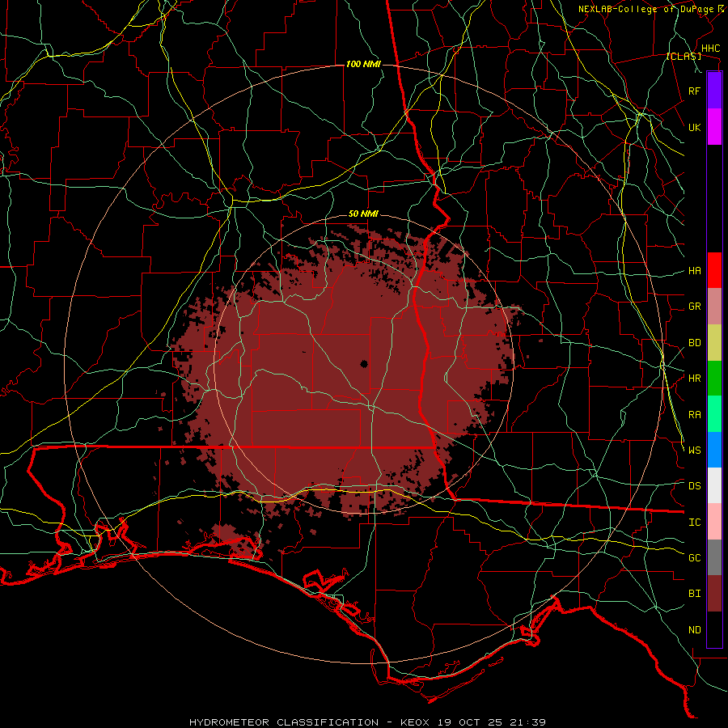Click the DS legend label
Screen dimensions: 728x728
694,486
